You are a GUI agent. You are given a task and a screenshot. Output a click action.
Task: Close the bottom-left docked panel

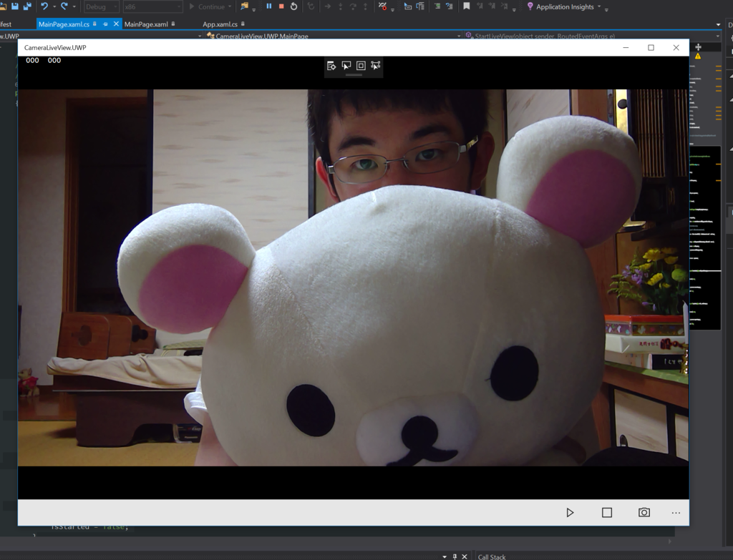click(x=464, y=556)
